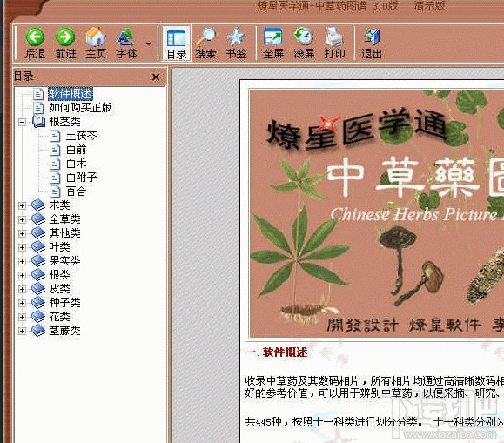Switch to 全屏 (Fullscreen) mode
Viewport: 504px width, 443px height.
coord(273,43)
